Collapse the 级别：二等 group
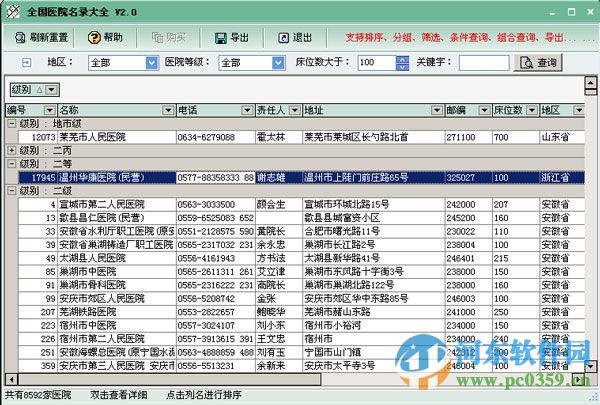This screenshot has height=405, width=600. tap(12, 164)
